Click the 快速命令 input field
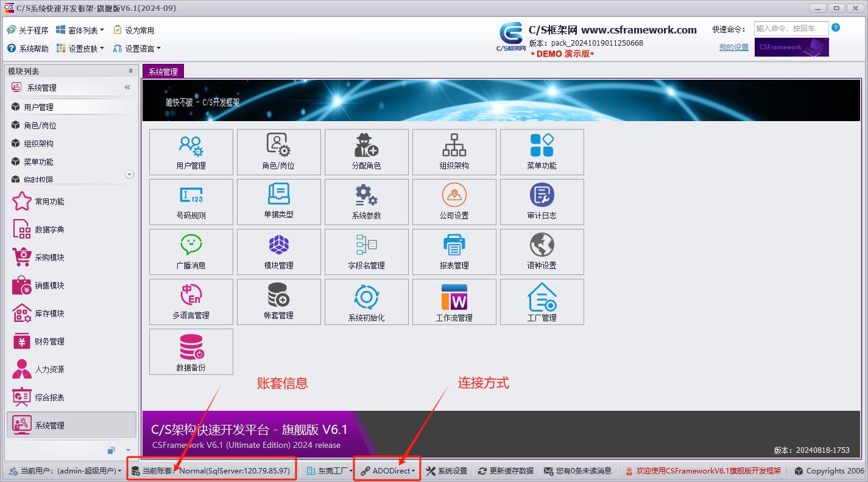Viewport: 868px width, 482px height. click(x=791, y=29)
